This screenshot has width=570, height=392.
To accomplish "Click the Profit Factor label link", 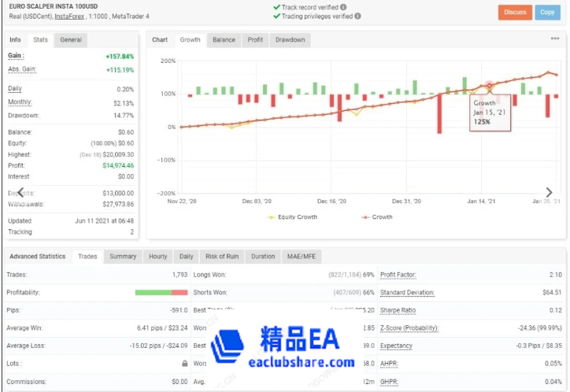I will (398, 275).
